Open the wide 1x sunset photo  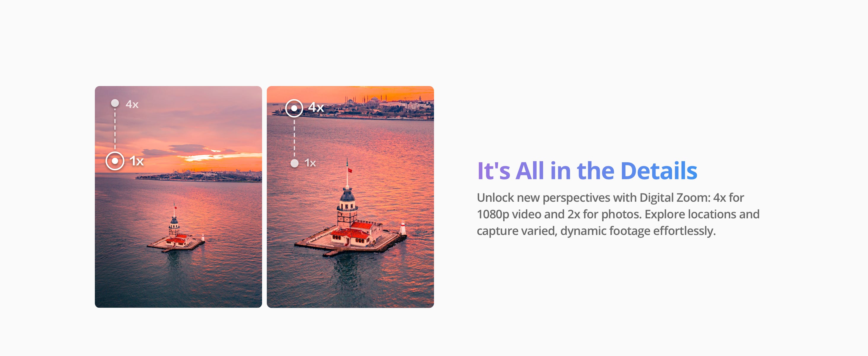pos(178,197)
